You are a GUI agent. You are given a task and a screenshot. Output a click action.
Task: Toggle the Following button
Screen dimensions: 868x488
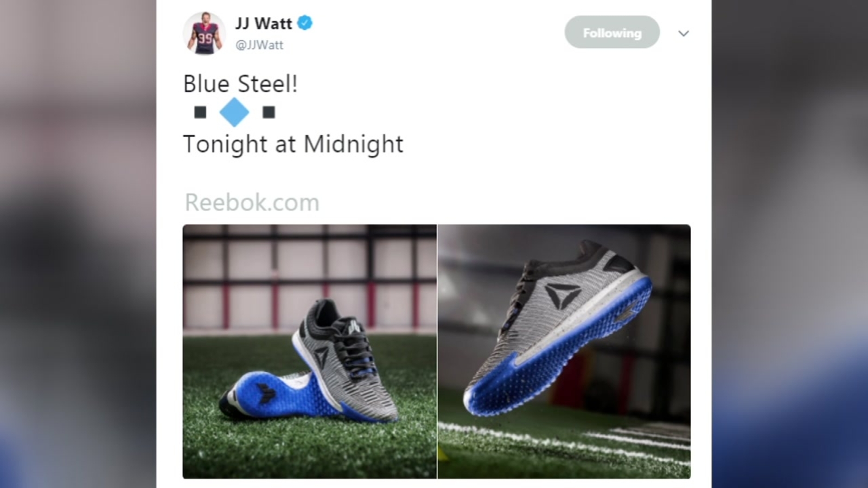tap(612, 33)
